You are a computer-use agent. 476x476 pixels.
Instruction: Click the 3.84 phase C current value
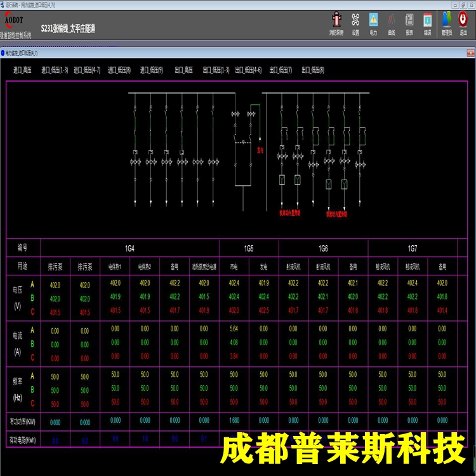click(234, 356)
